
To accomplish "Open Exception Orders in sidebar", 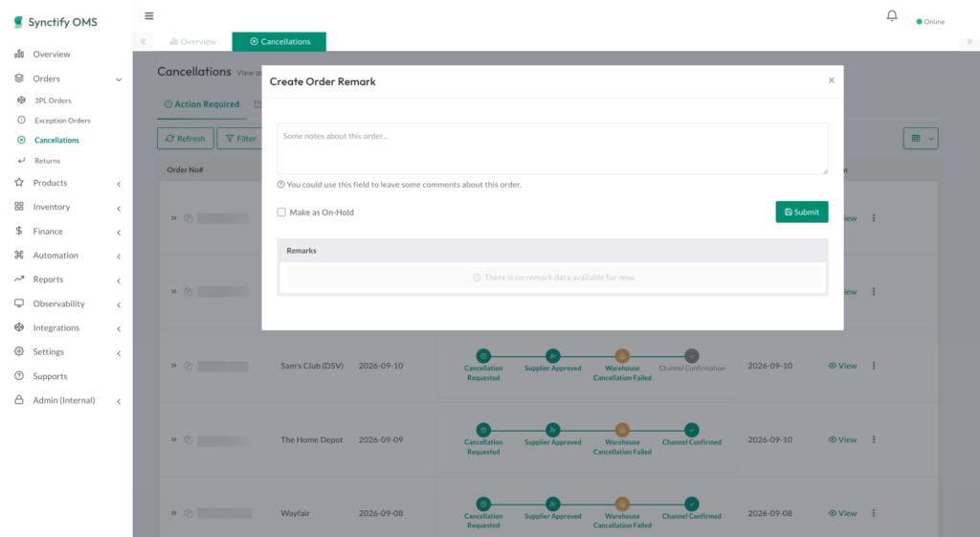I will click(62, 120).
